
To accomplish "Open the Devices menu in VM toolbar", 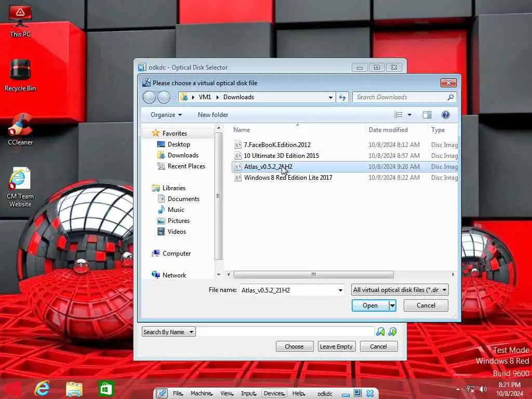I will point(274,394).
